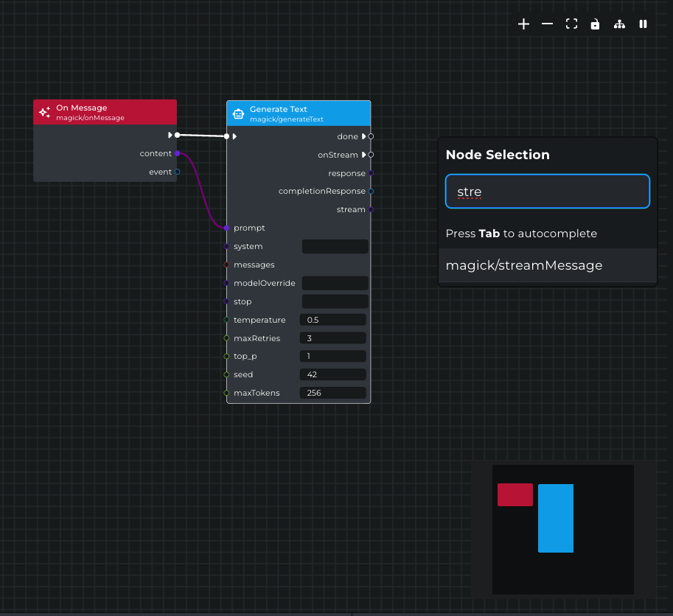The width and height of the screenshot is (673, 616).
Task: Click the maxTokens value field
Action: coord(332,392)
